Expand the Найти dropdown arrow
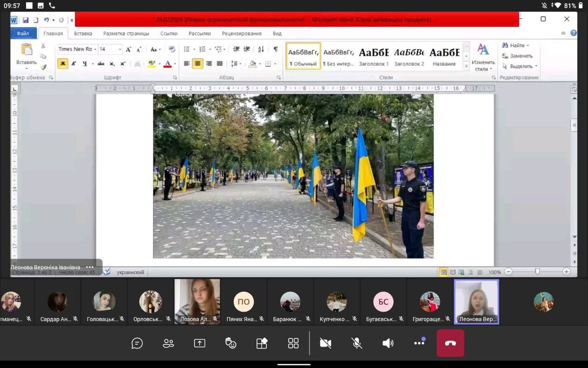This screenshot has width=588, height=368. tap(528, 46)
